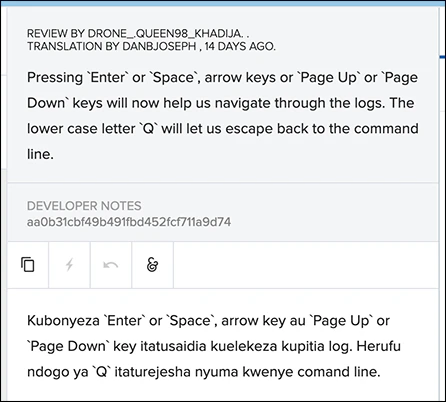Click 'Page Down' in the translation text

(68, 346)
